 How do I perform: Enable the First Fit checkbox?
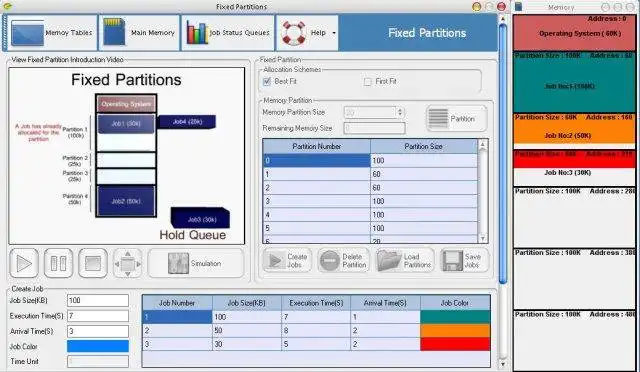click(367, 82)
